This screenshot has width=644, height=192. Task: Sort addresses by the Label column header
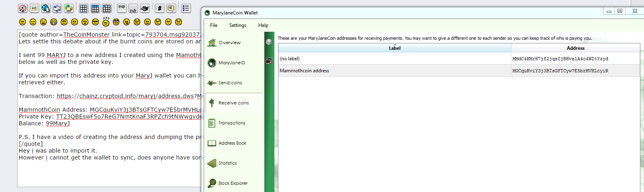click(395, 48)
